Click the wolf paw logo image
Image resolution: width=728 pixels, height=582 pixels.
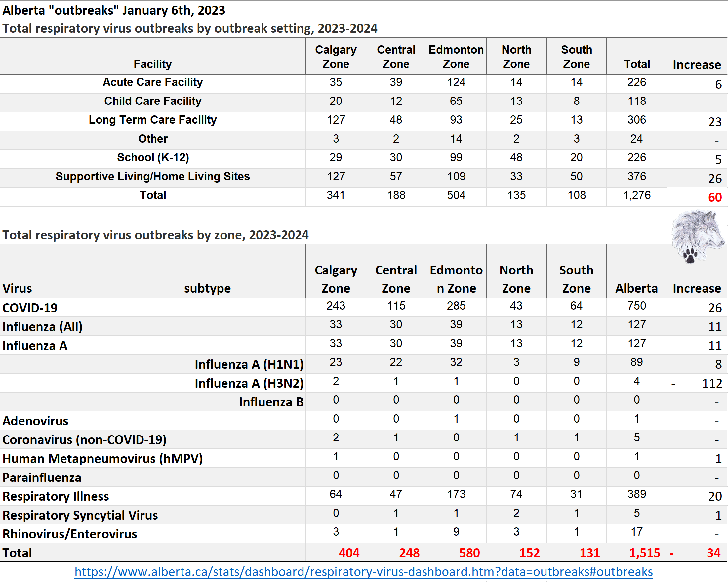pos(698,237)
